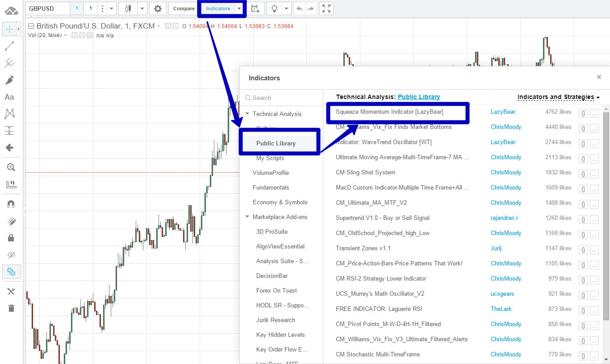Select the Fundamentals category
610x364 pixels.
[x=271, y=187]
